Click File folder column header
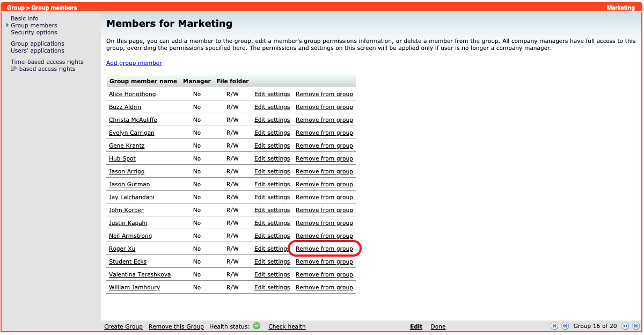Image resolution: width=644 pixels, height=335 pixels. coord(233,81)
